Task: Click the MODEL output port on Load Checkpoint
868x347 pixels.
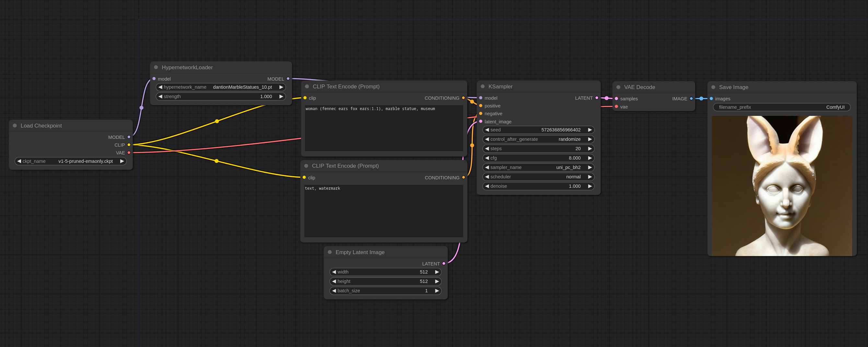Action: [x=129, y=137]
